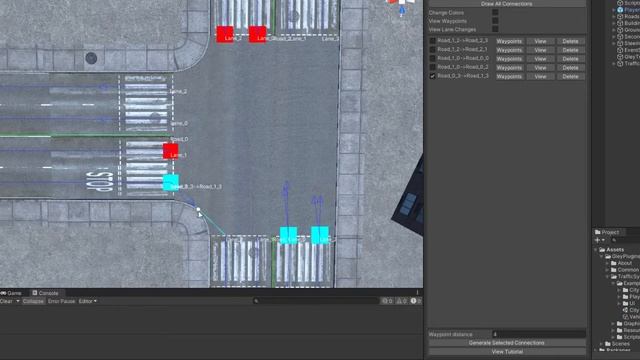
Task: Select leftmost red lane handle at top crosswalk
Action: pos(224,34)
